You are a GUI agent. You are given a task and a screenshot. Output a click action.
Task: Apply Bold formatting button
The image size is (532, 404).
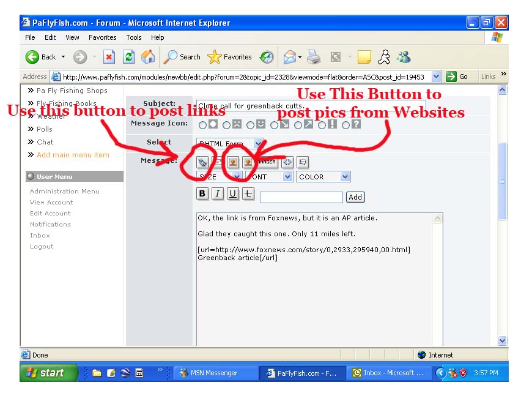[x=202, y=194]
